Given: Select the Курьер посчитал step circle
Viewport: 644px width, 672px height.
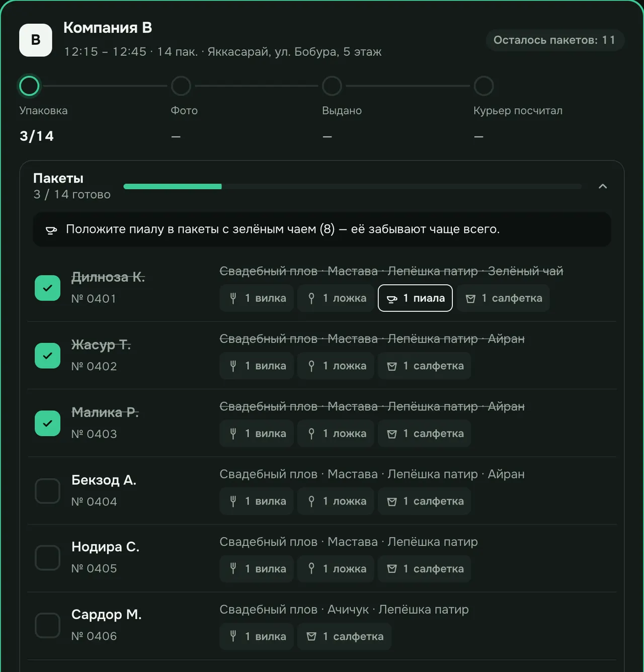Looking at the screenshot, I should (484, 86).
